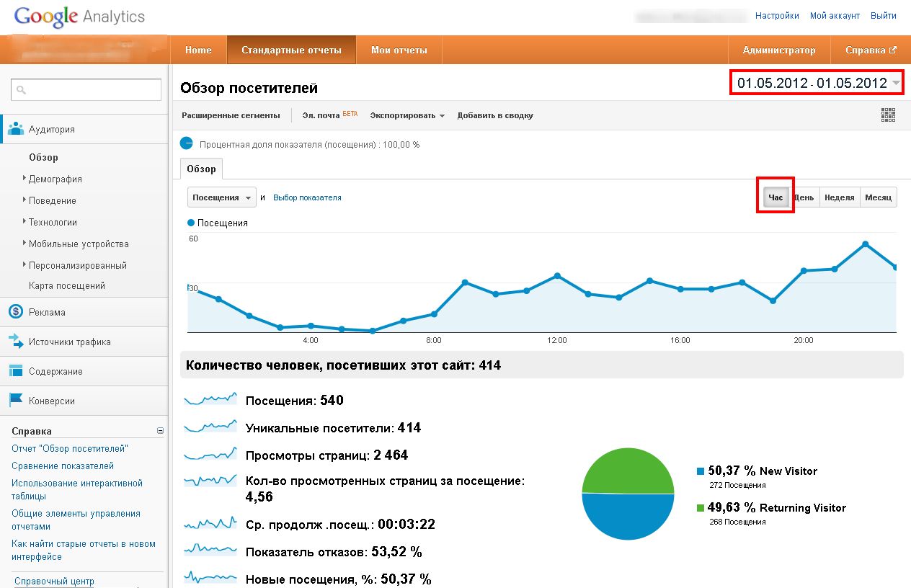Viewport: 911px width, 588px height.
Task: Click the Добавить в сводку button
Action: tap(494, 115)
